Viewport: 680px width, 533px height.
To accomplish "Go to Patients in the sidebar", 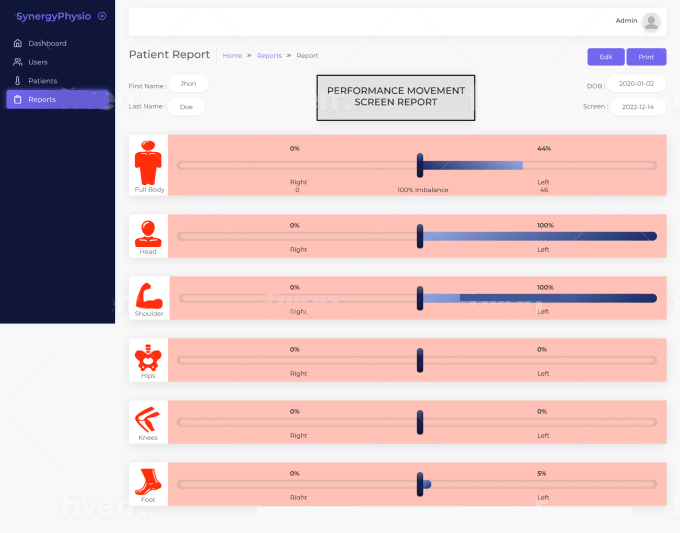I will click(42, 81).
